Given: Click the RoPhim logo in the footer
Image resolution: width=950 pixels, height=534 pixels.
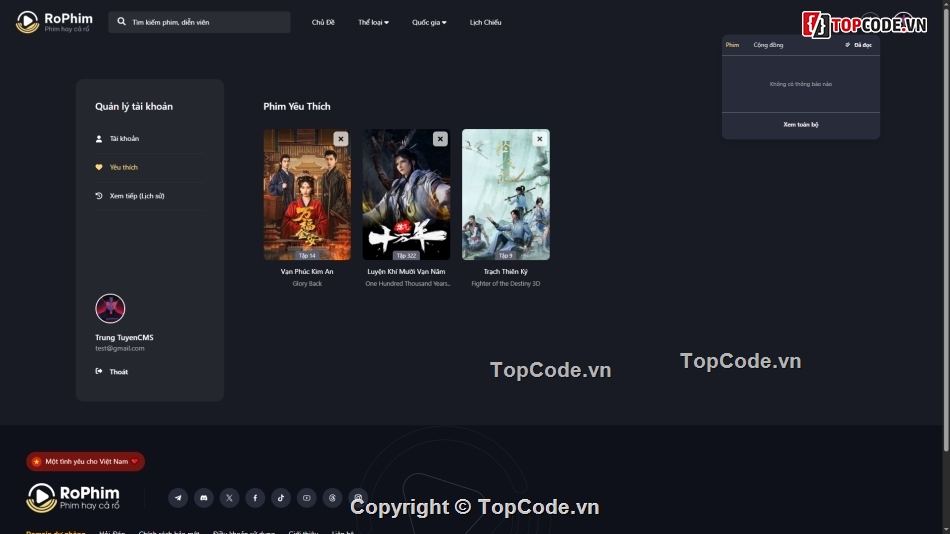Looking at the screenshot, I should coord(73,498).
